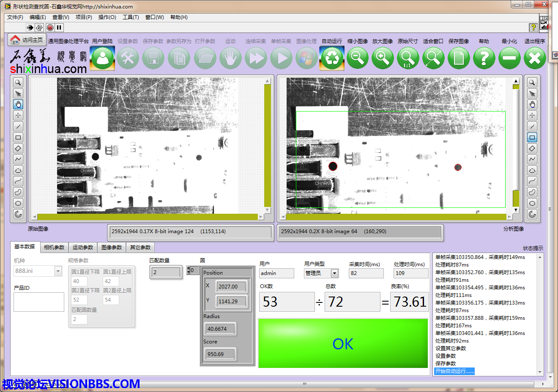Screen dimensions: 558x392
Task: Reset image to 原始尺寸 1:1 size
Action: (x=408, y=58)
